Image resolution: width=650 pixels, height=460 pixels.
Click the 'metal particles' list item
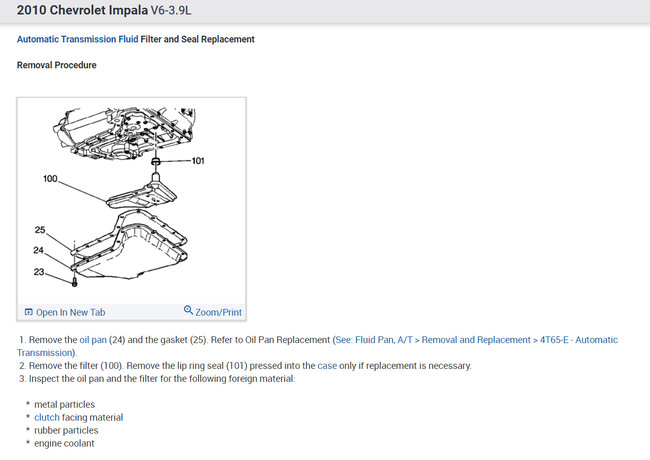(64, 404)
